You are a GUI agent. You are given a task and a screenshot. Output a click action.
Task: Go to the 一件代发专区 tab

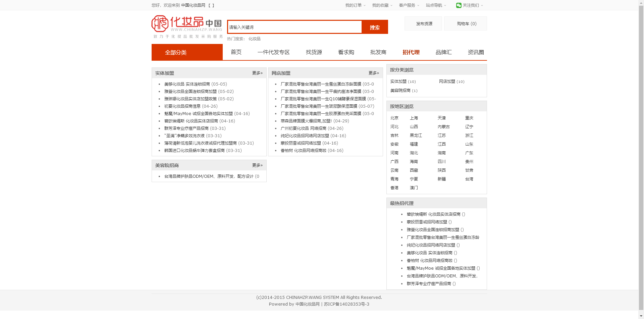pos(273,52)
